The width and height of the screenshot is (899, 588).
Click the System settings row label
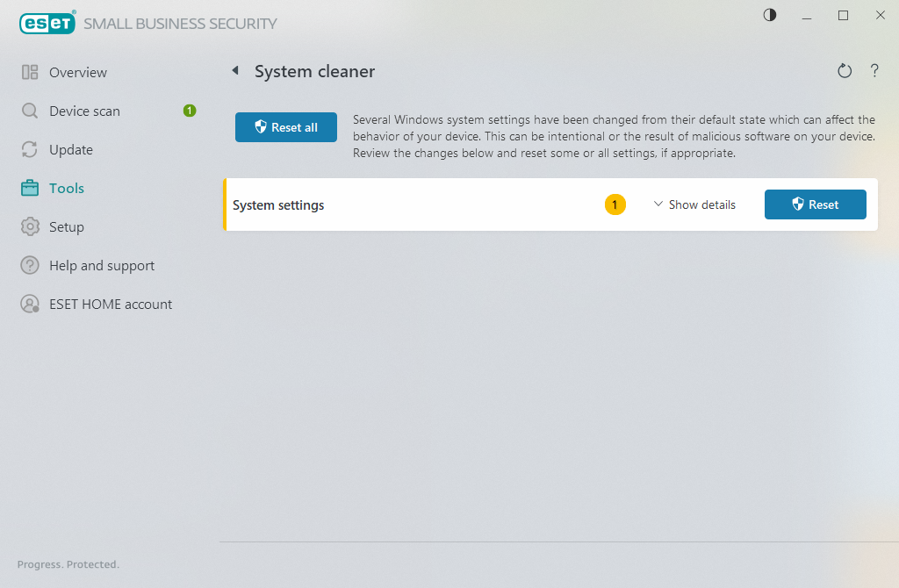coord(278,205)
